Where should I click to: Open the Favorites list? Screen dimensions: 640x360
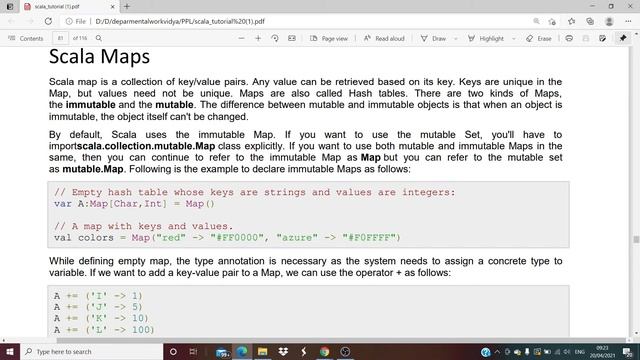pyautogui.click(x=571, y=21)
